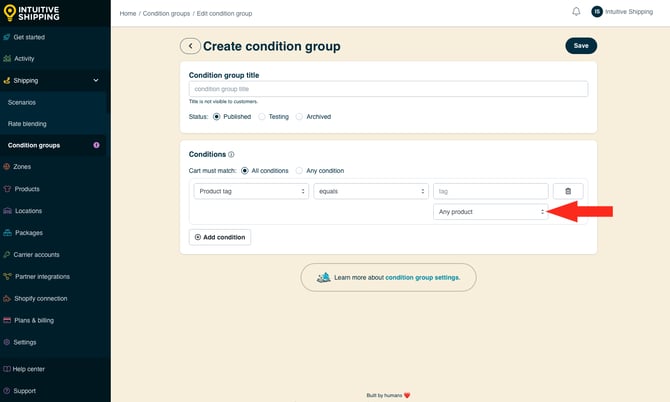Click the Activity sidebar icon

[x=7, y=59]
